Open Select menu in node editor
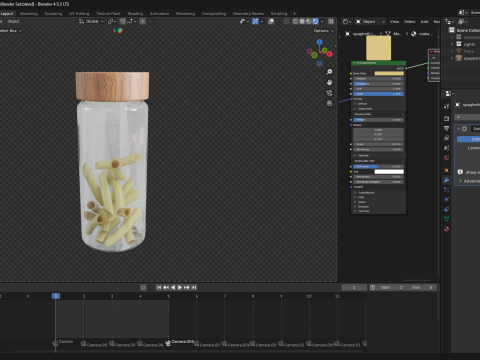 [410, 22]
